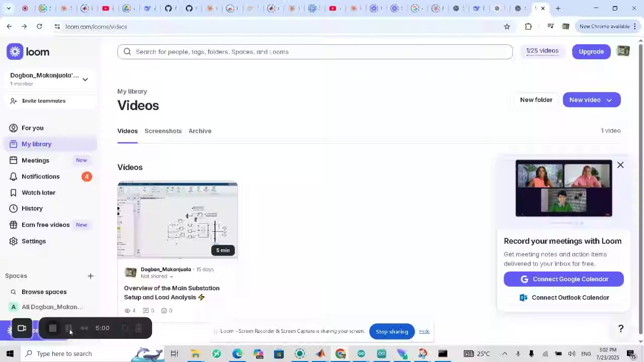This screenshot has width=644, height=362.
Task: Open MATLAB from the taskbar
Action: coord(320,353)
